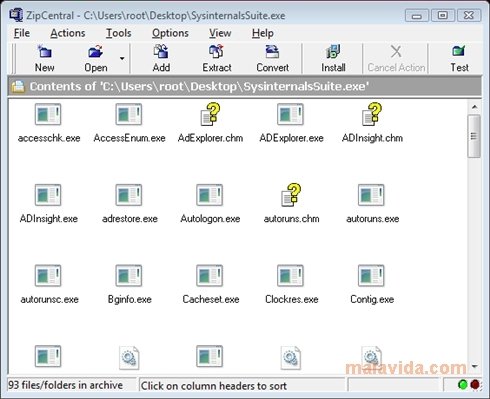Click the New archive toolbar icon
Viewport: 490px width, 399px height.
coord(44,52)
